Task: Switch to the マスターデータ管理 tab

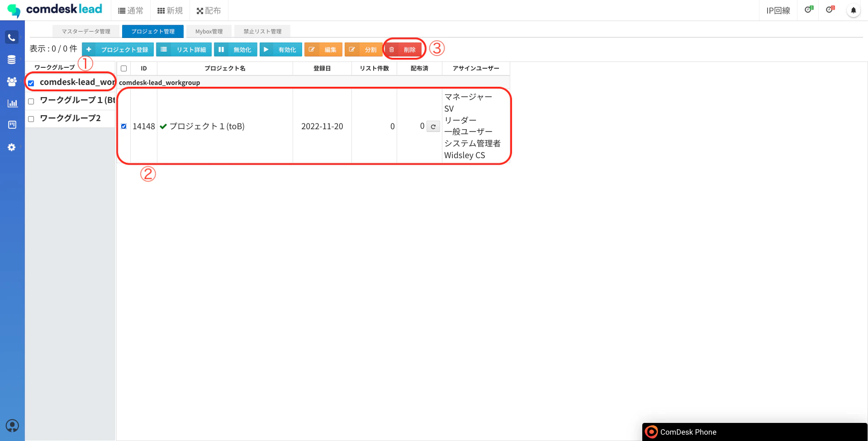Action: pos(86,31)
